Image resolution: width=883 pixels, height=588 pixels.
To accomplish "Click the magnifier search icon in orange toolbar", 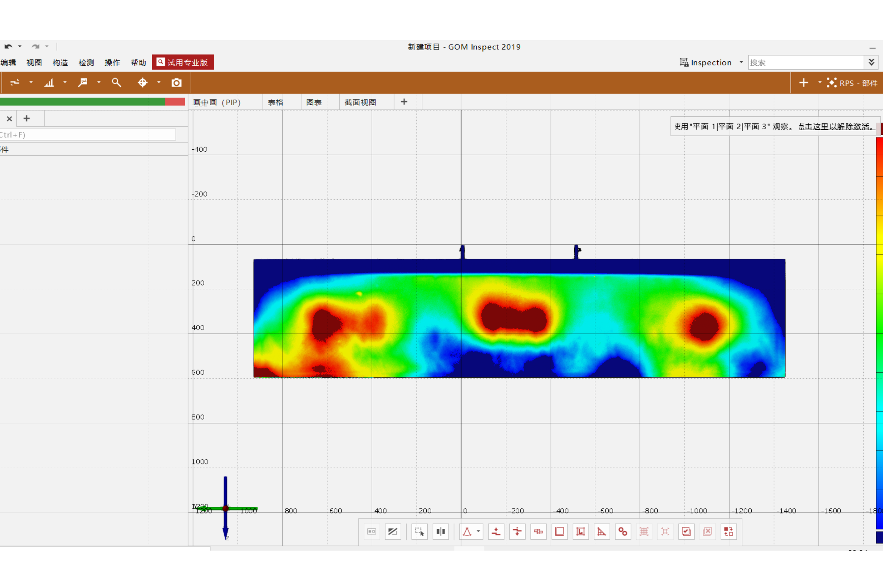I will (x=116, y=83).
